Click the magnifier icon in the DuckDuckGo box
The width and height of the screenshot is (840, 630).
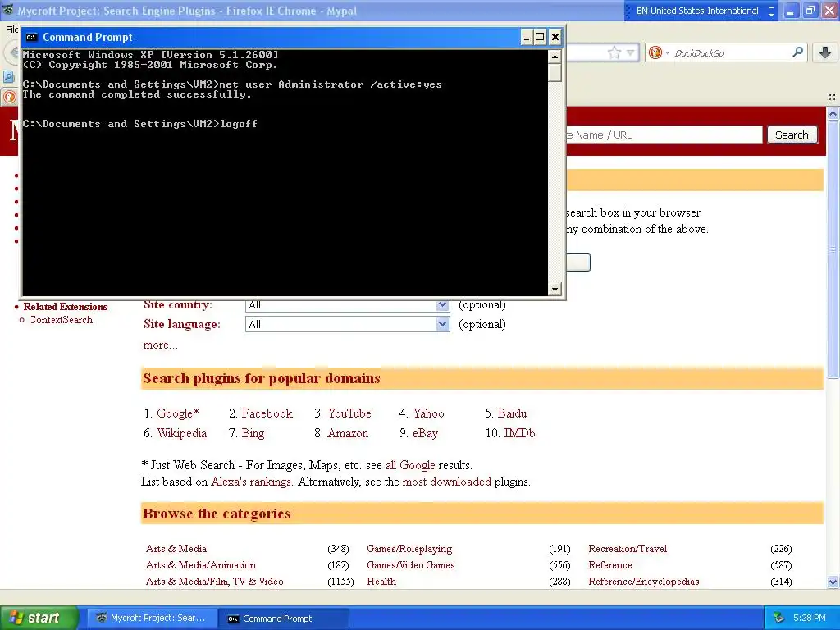point(797,52)
